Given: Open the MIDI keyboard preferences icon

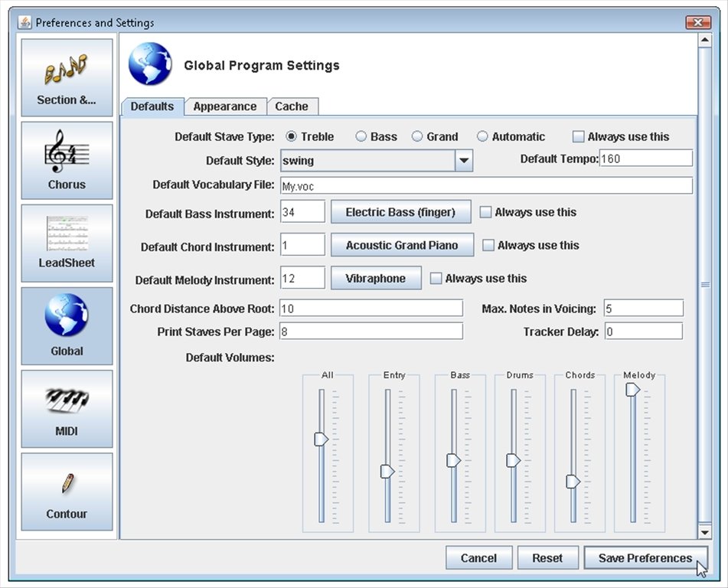Looking at the screenshot, I should [67, 409].
